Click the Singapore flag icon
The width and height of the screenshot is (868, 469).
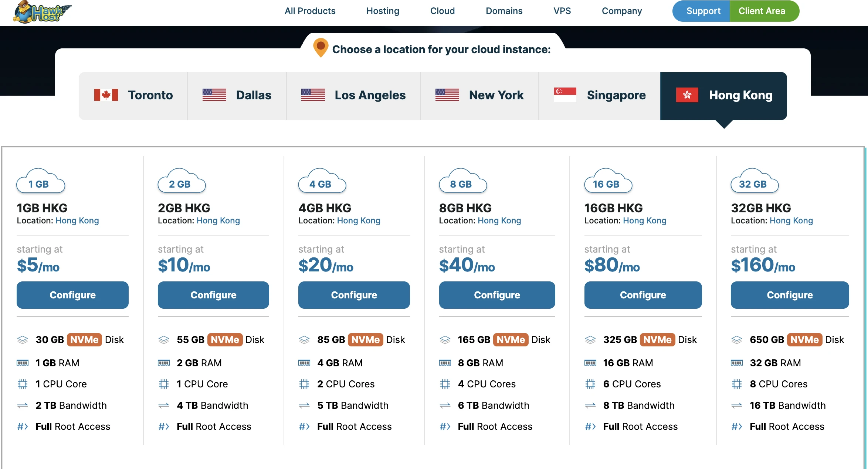565,95
